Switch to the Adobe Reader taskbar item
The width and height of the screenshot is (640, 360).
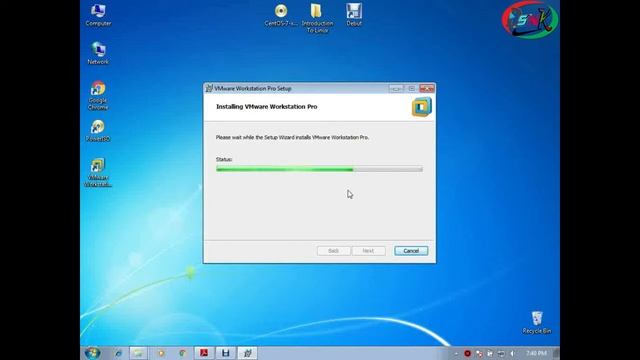tap(204, 353)
